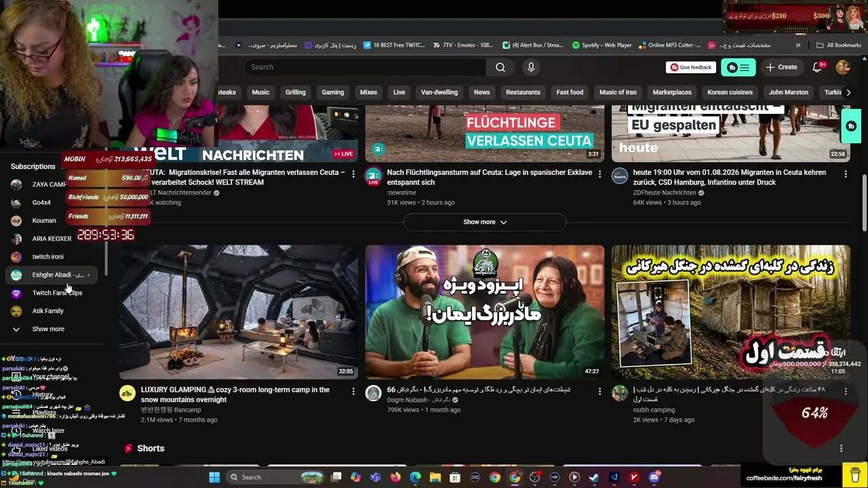Open options for the ZDFheute video
Viewport: 868px width, 488px height.
pyautogui.click(x=846, y=174)
